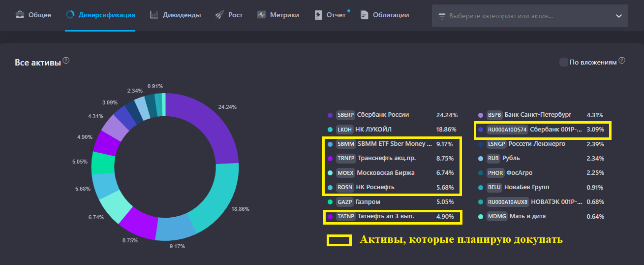644x265 pixels.
Task: Click LKOH color dot in legend
Action: tap(330, 130)
